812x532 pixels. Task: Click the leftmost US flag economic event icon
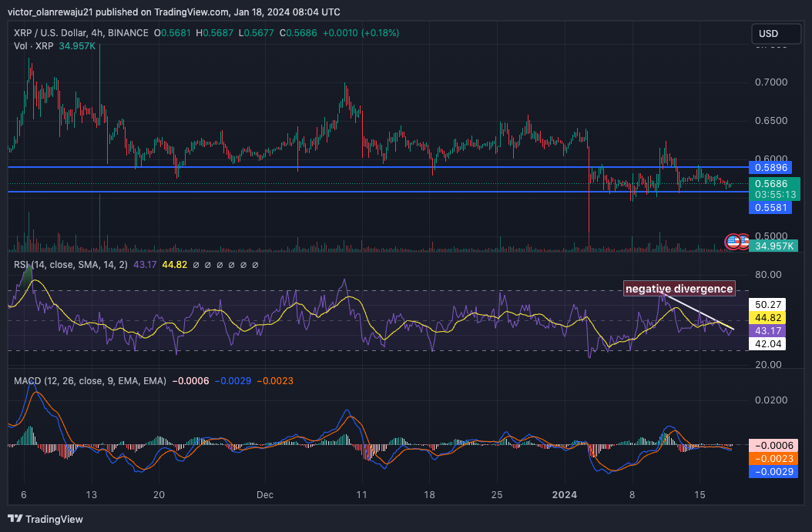coord(732,241)
